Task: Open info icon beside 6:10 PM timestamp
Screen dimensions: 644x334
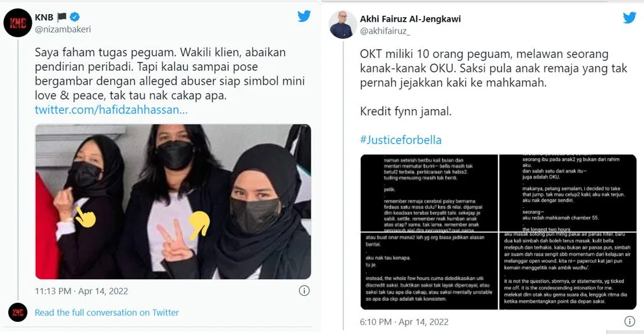Action: 629,321
